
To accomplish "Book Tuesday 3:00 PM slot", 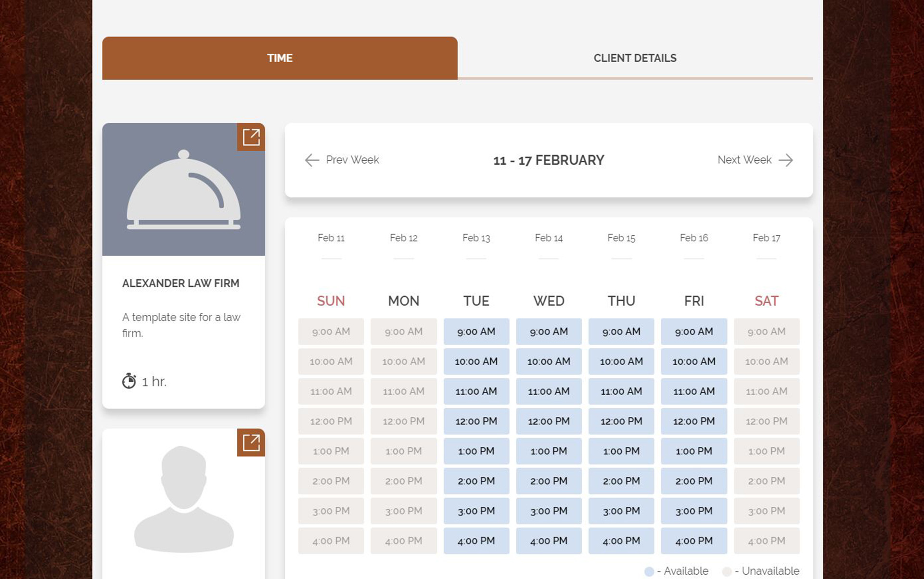I will pos(476,511).
